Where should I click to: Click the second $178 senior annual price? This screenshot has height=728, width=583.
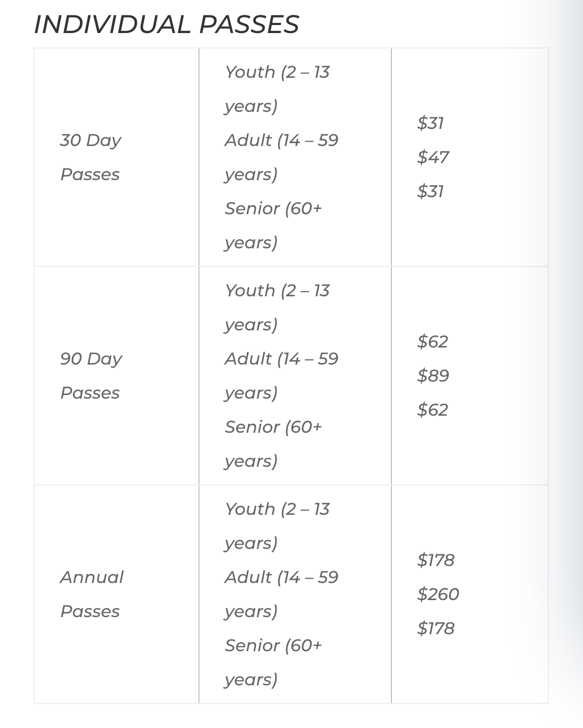[435, 628]
